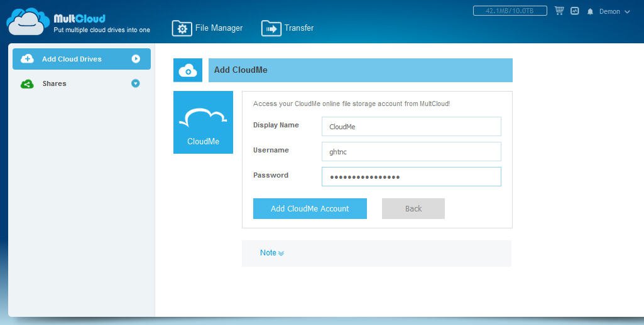Image resolution: width=644 pixels, height=325 pixels.
Task: Open the traffic statistics chart icon
Action: (575, 11)
